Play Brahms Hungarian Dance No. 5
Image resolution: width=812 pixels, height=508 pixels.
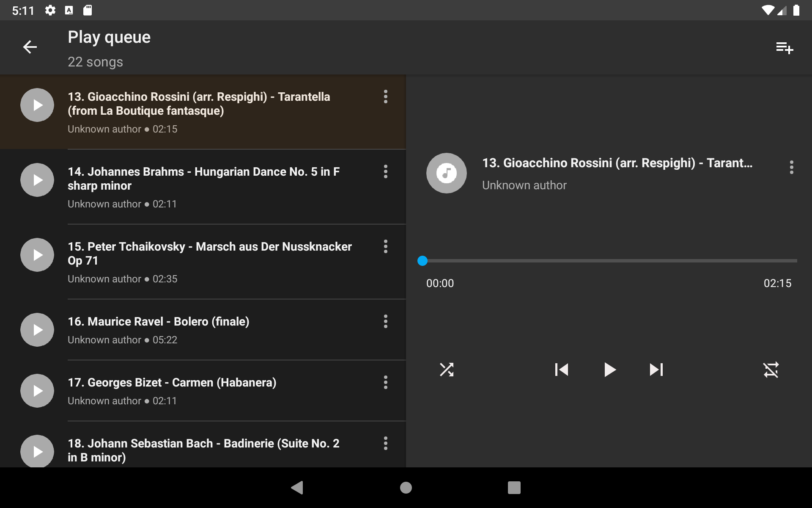point(37,179)
